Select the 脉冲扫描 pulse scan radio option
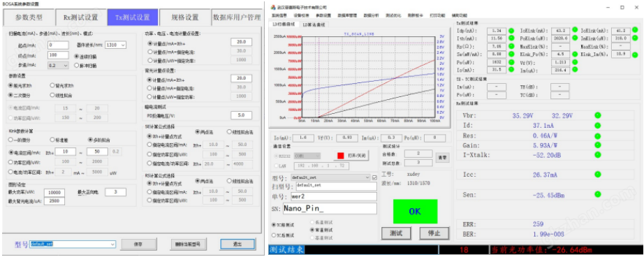 pyautogui.click(x=76, y=65)
